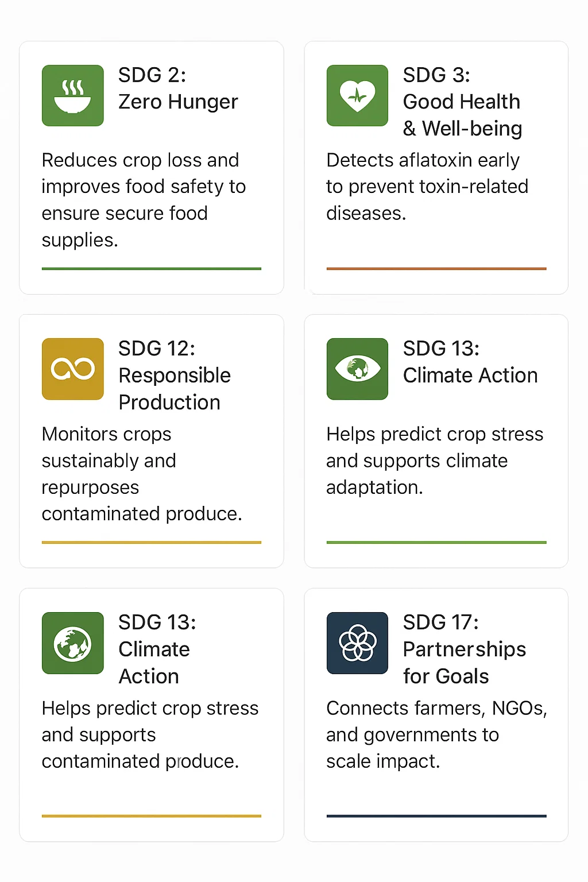
Task: Click the 'Monitors crops sustainably' description
Action: [142, 474]
